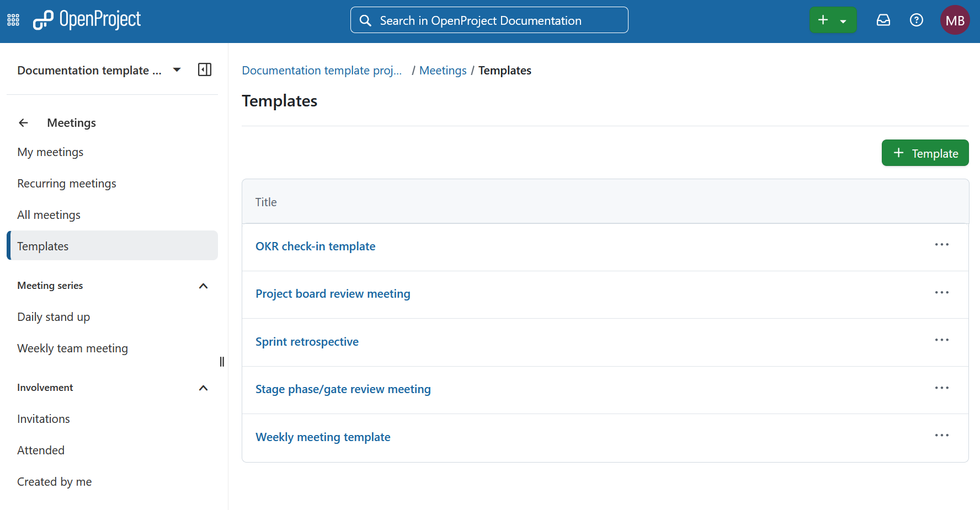Click the OpenProject logo
The image size is (980, 510).
pos(87,19)
